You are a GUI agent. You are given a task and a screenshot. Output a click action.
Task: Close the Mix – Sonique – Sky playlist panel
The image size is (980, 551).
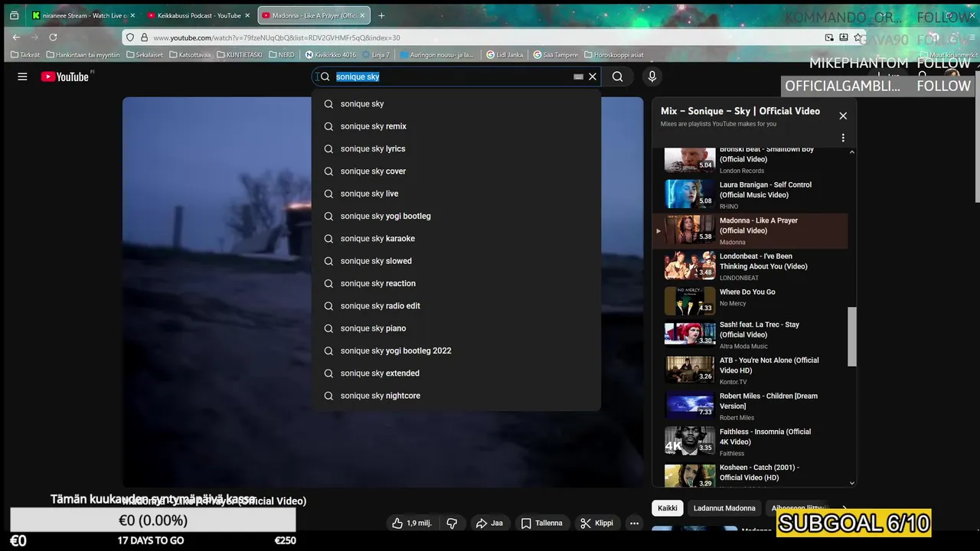tap(843, 116)
